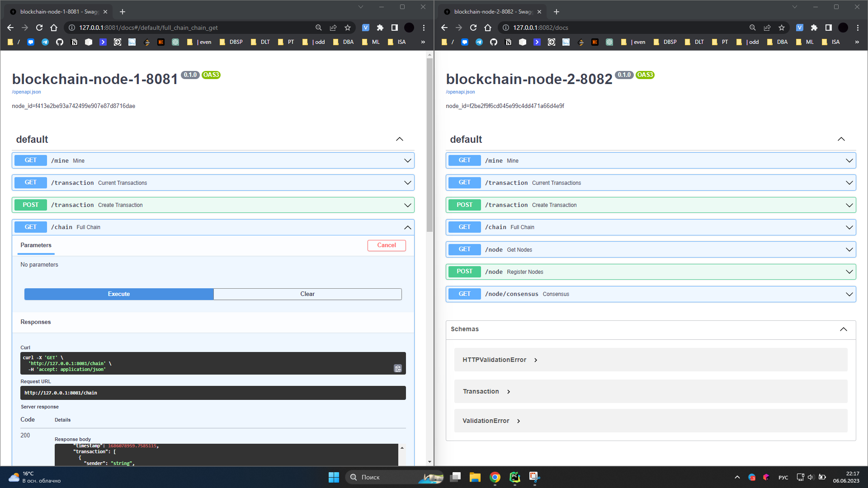The height and width of the screenshot is (488, 868).
Task: Open GitHub bookmark in right window
Action: 493,42
